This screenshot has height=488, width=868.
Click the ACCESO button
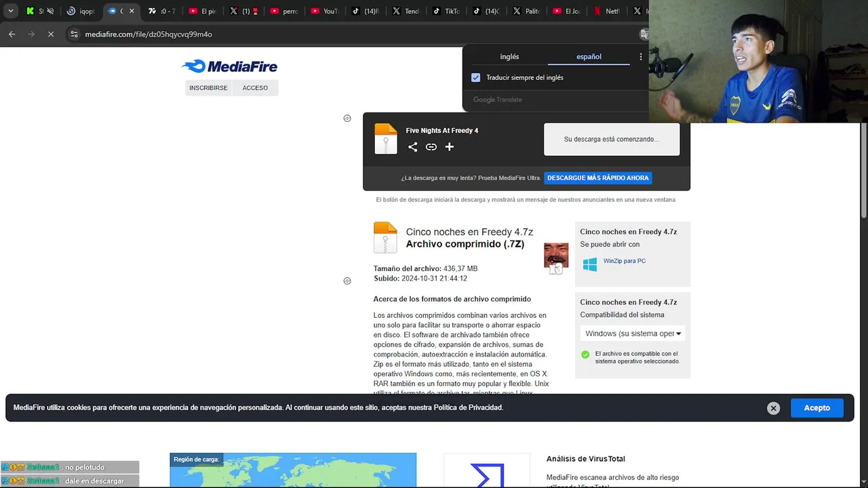255,88
